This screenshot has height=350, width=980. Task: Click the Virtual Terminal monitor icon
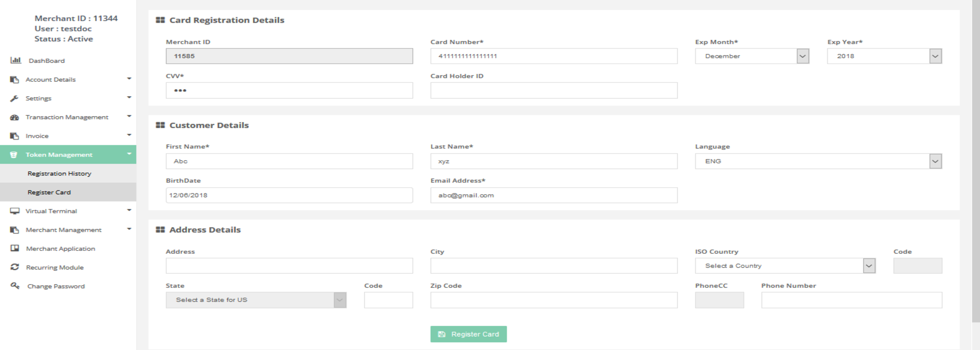pos(14,211)
